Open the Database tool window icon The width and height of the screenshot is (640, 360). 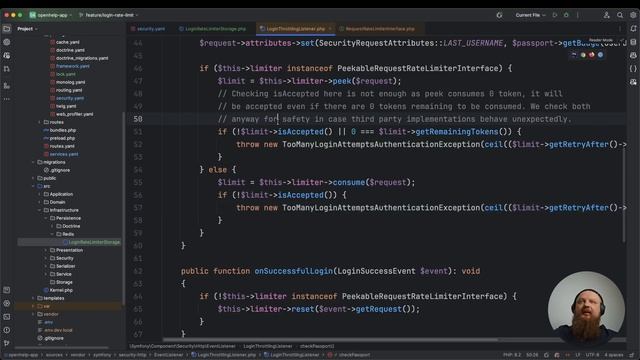coord(633,42)
